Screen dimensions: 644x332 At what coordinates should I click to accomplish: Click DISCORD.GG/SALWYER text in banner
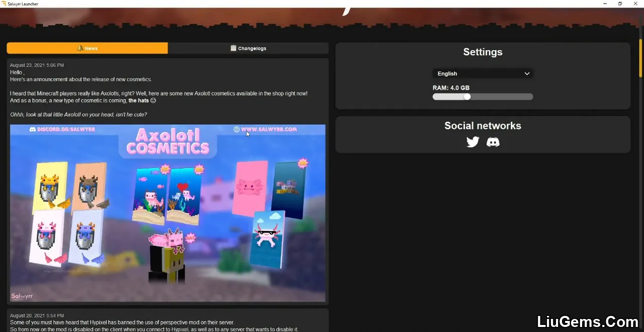point(66,129)
